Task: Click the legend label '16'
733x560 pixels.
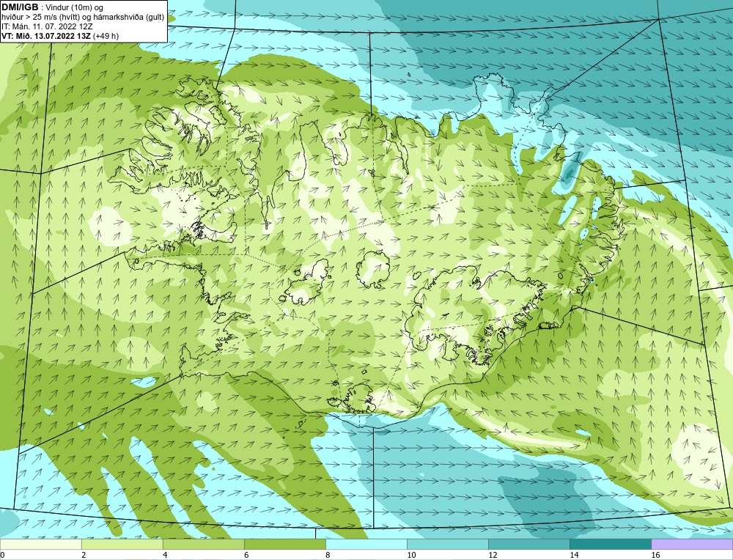Action: click(655, 555)
